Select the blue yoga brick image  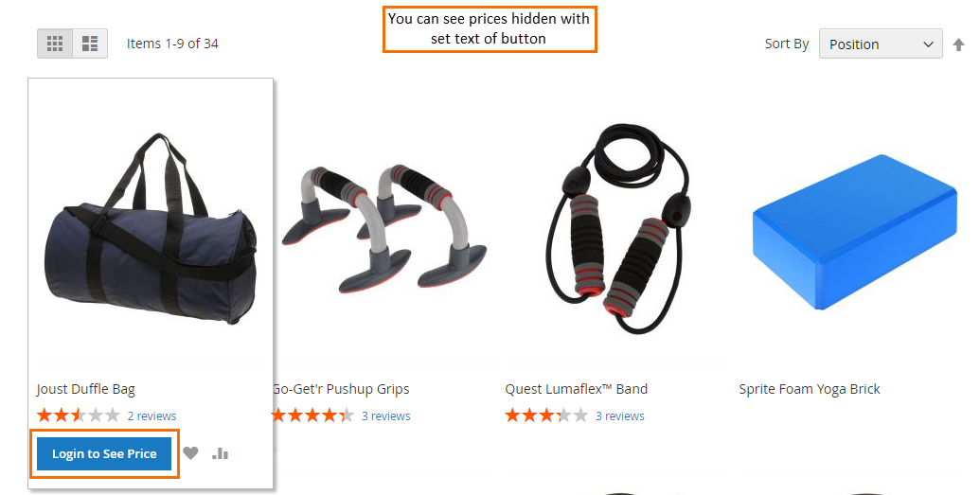click(854, 233)
